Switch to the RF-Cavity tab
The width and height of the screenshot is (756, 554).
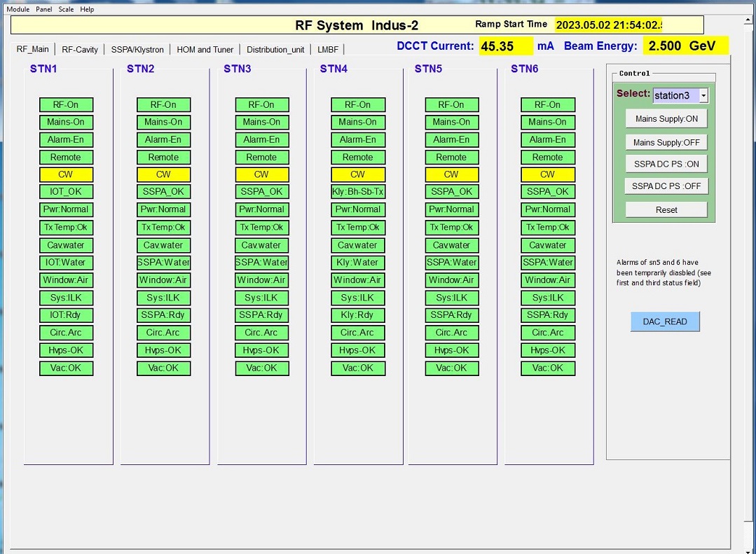tap(80, 49)
